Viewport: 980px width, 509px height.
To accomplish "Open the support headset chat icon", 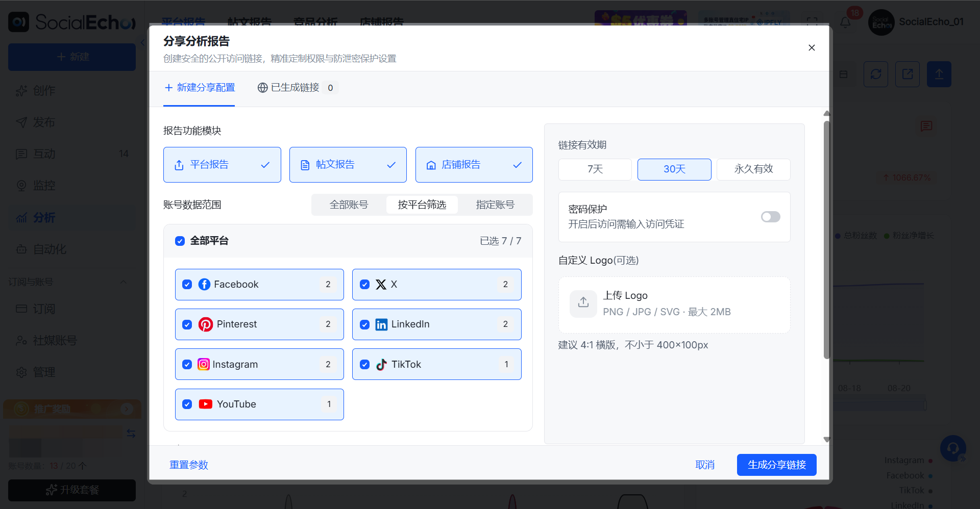I will 953,448.
